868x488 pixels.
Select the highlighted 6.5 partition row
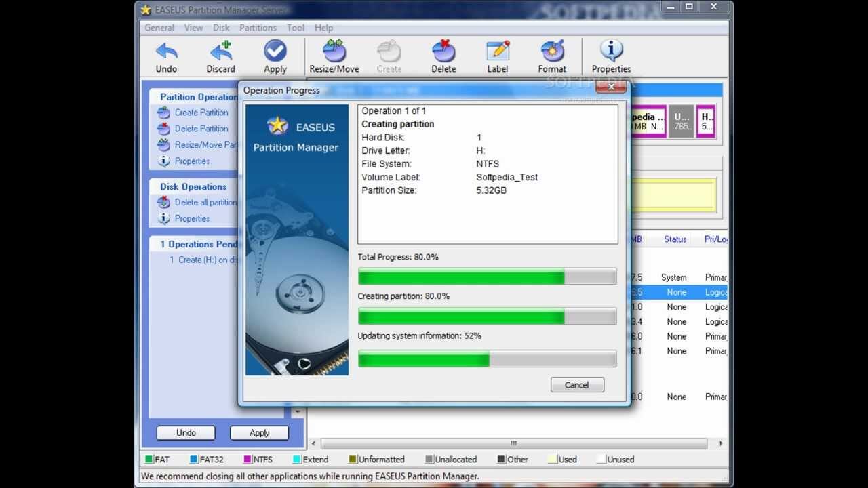678,292
